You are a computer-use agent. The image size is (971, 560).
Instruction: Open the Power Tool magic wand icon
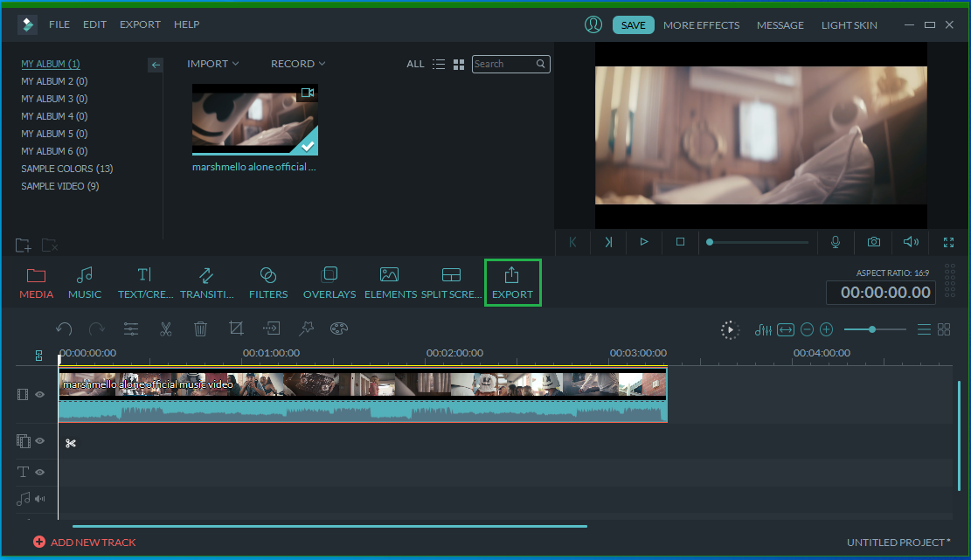click(306, 328)
